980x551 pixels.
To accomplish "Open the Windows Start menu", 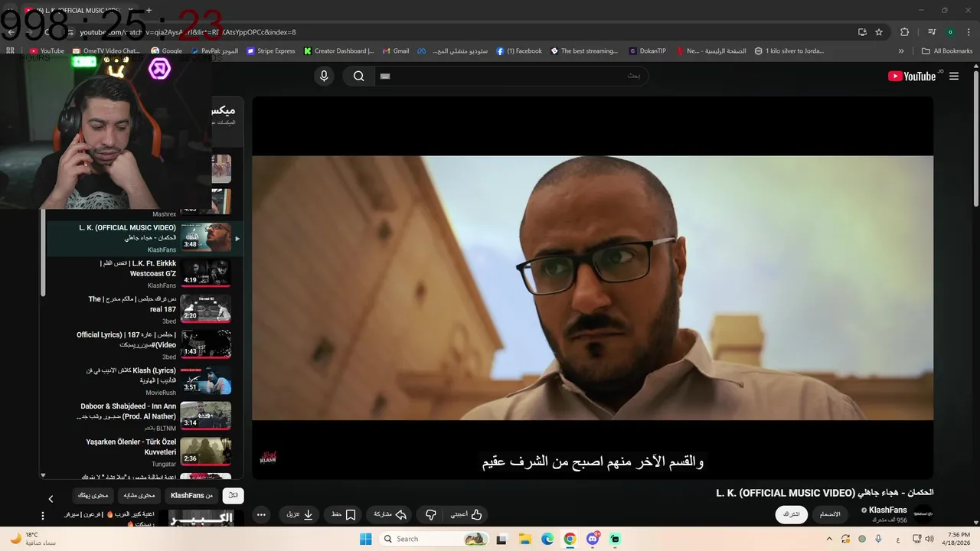I will click(366, 539).
